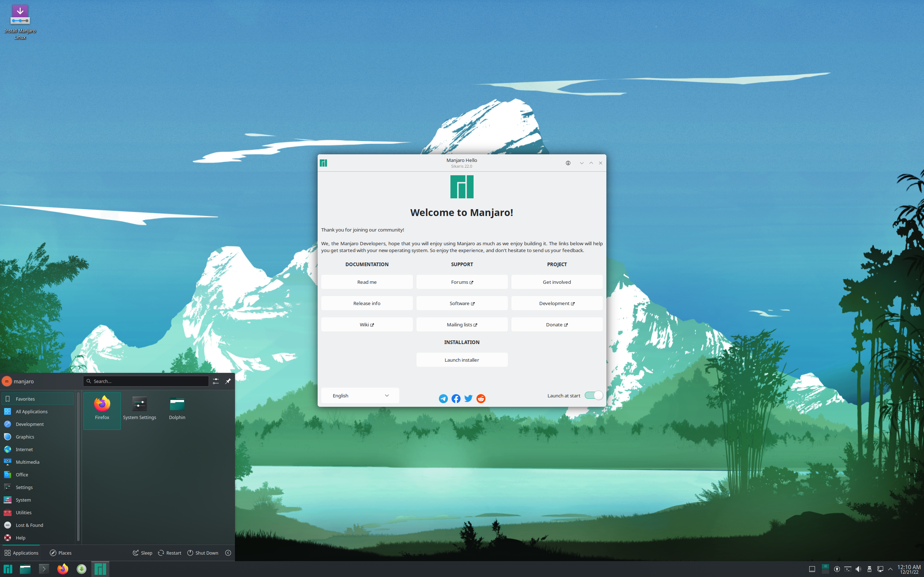Open the search filter options in app launcher
This screenshot has width=924, height=577.
[216, 381]
